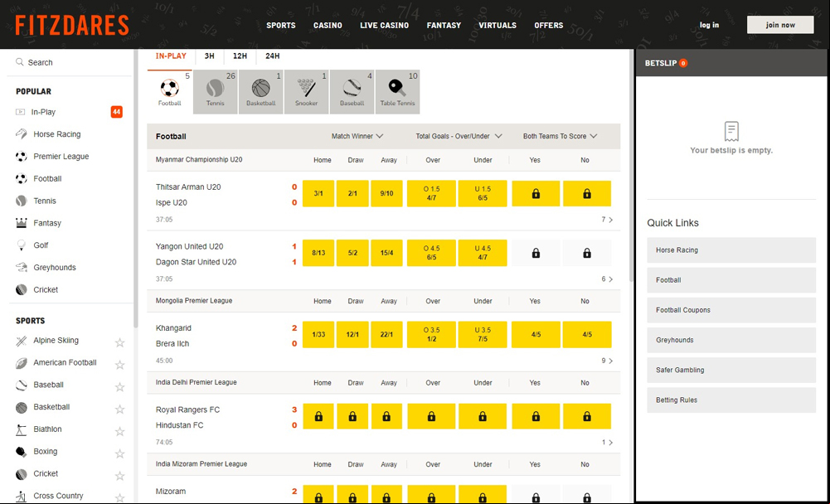The width and height of the screenshot is (830, 504).
Task: Favorite Alpine Skiing with the star
Action: click(x=120, y=342)
